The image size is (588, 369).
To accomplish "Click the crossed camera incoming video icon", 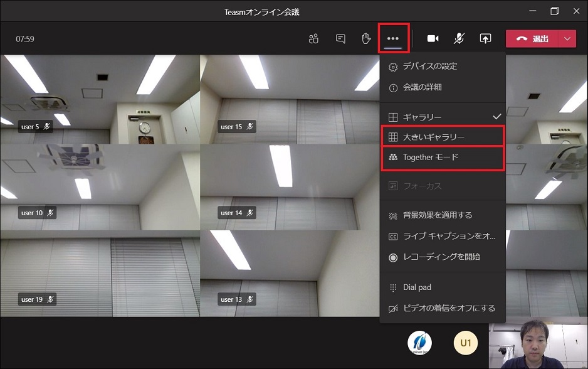I will tap(393, 309).
